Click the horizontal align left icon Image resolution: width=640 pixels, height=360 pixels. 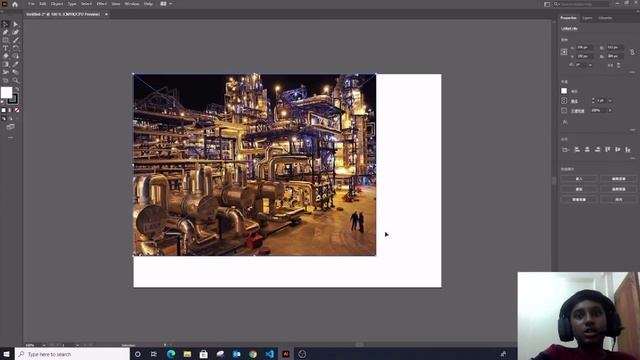coord(577,149)
